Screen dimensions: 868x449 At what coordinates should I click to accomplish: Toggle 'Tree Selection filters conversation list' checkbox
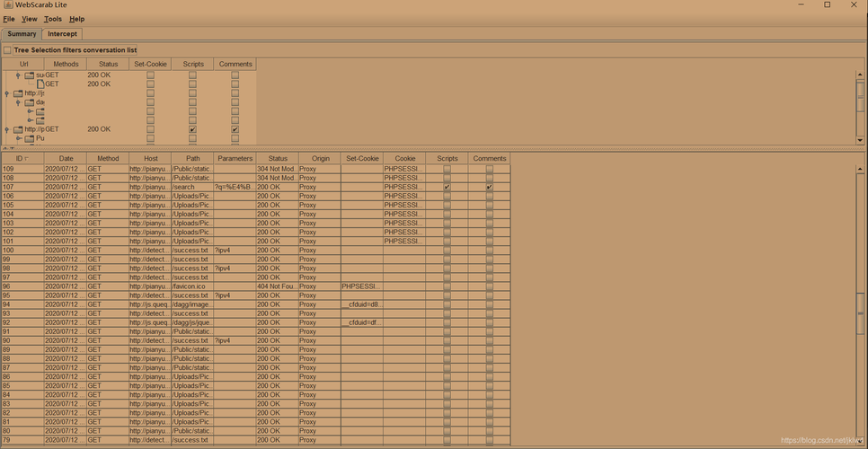[x=7, y=50]
